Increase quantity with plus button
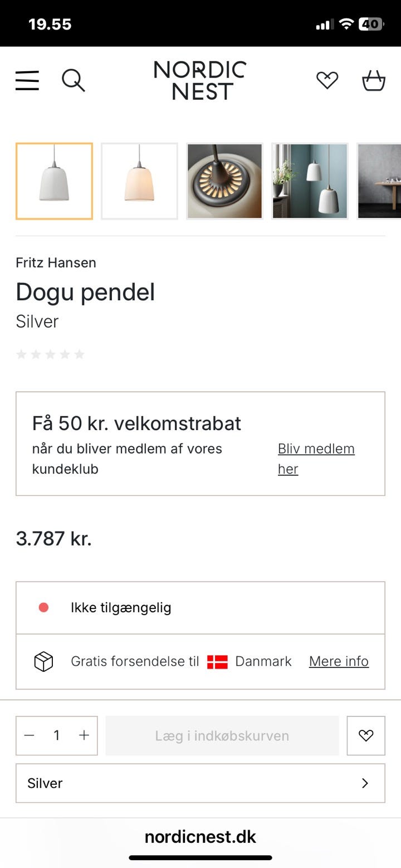Image resolution: width=401 pixels, height=868 pixels. tap(84, 735)
